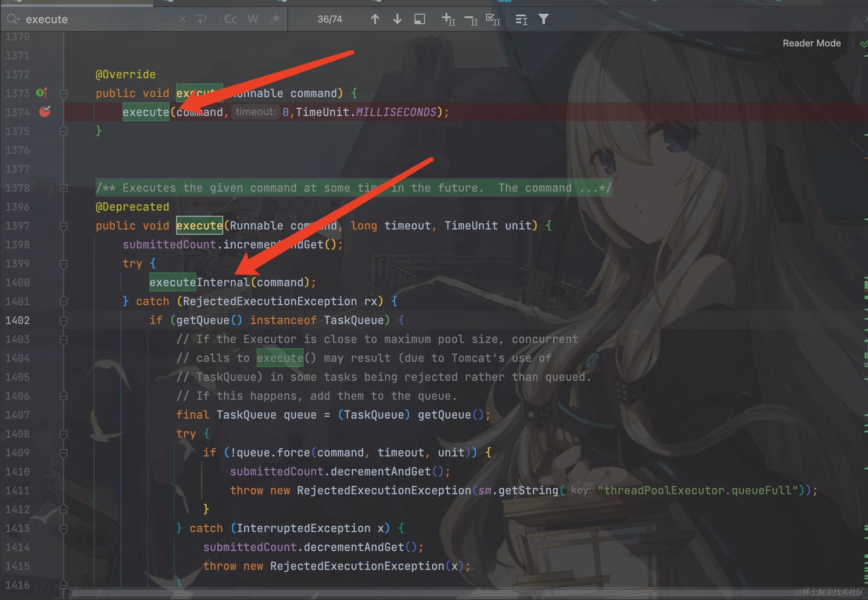This screenshot has height=600, width=868.
Task: Click InterruptedException on line 1413
Action: click(303, 528)
